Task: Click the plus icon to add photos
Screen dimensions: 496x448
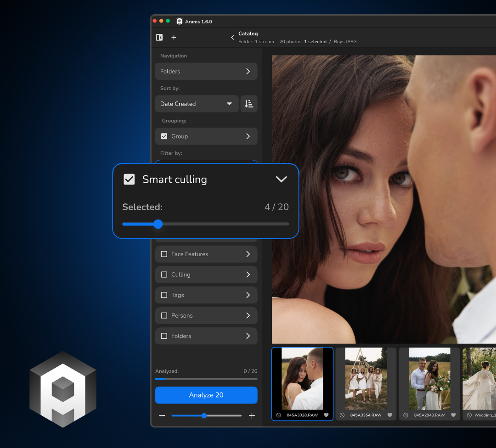Action: coord(174,38)
